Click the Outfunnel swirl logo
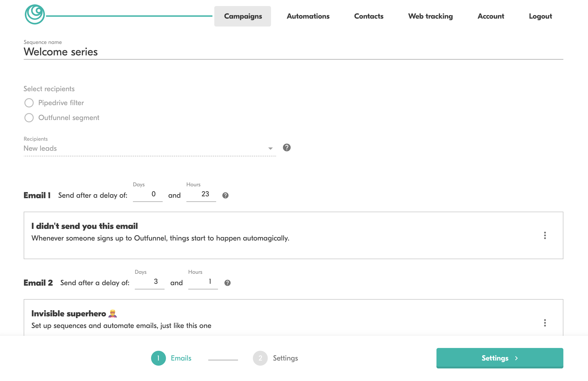 (x=35, y=15)
